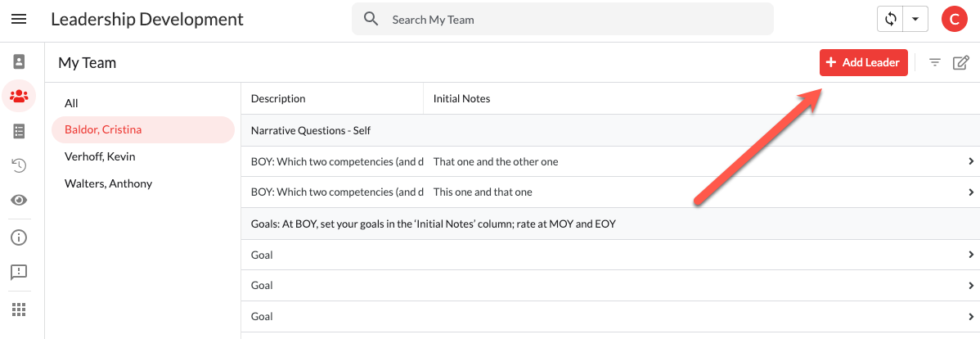Open the user account avatar C

954,19
